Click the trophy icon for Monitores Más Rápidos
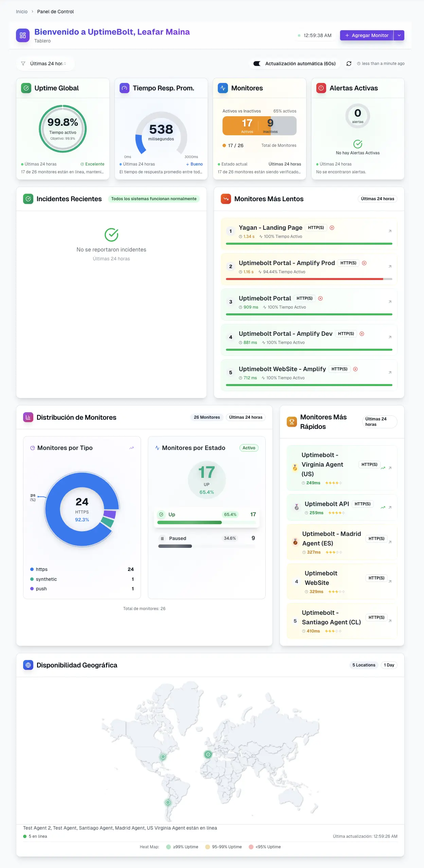The image size is (424, 868). [291, 422]
